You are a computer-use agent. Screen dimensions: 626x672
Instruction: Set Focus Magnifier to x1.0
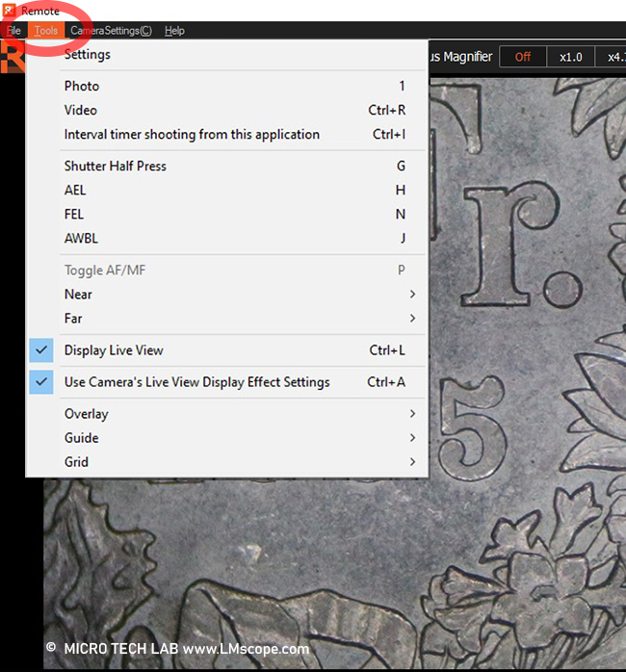pyautogui.click(x=571, y=57)
